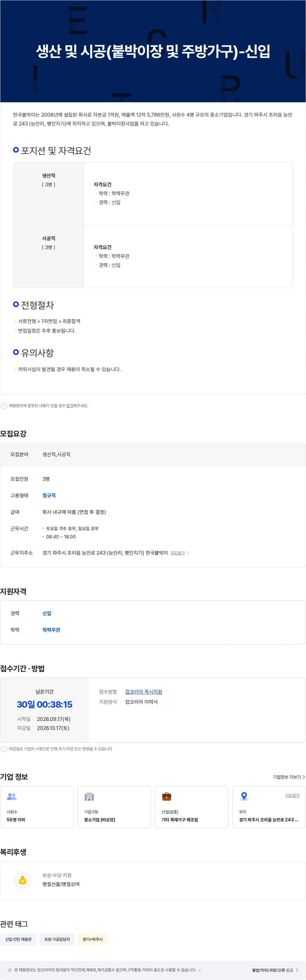This screenshot has height=980, width=306.
Task: Click the 08:40 ~ 18:00 working hours
Action: 61,537
